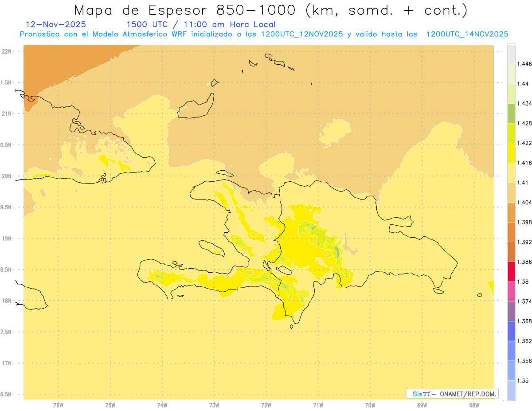The image size is (532, 411).
Task: Select the '19N' latitude label
Action: click(x=7, y=239)
